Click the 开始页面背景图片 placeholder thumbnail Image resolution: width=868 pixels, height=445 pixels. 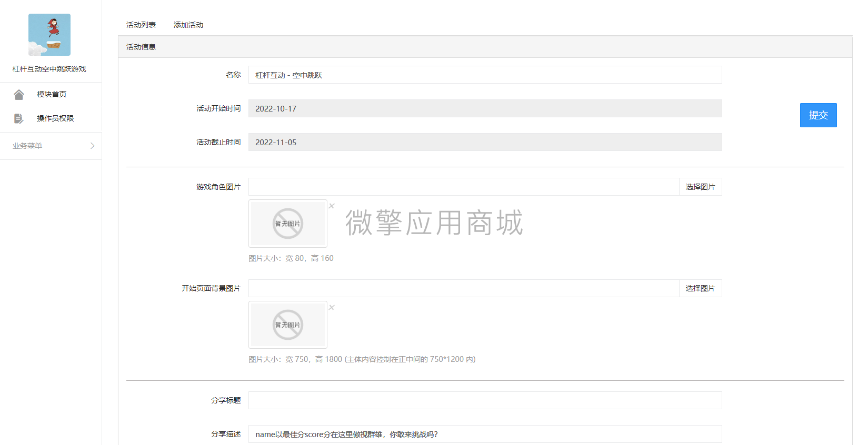288,325
